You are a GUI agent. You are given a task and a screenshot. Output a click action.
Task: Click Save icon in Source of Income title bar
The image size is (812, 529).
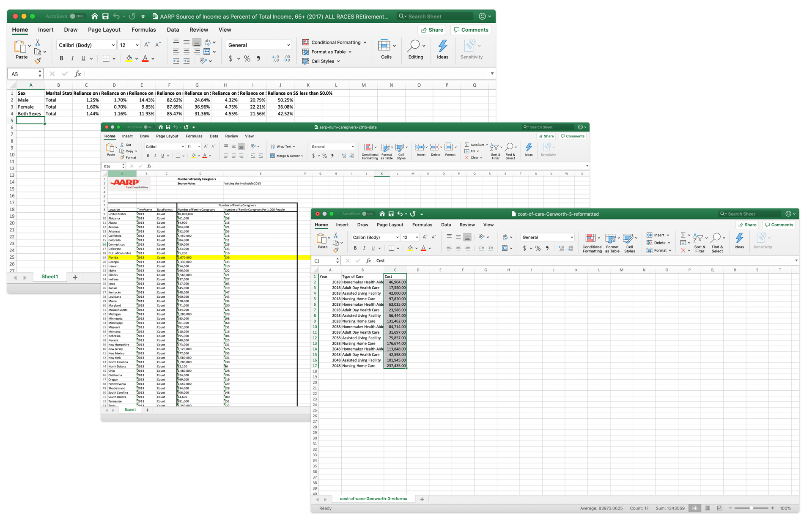tap(105, 16)
